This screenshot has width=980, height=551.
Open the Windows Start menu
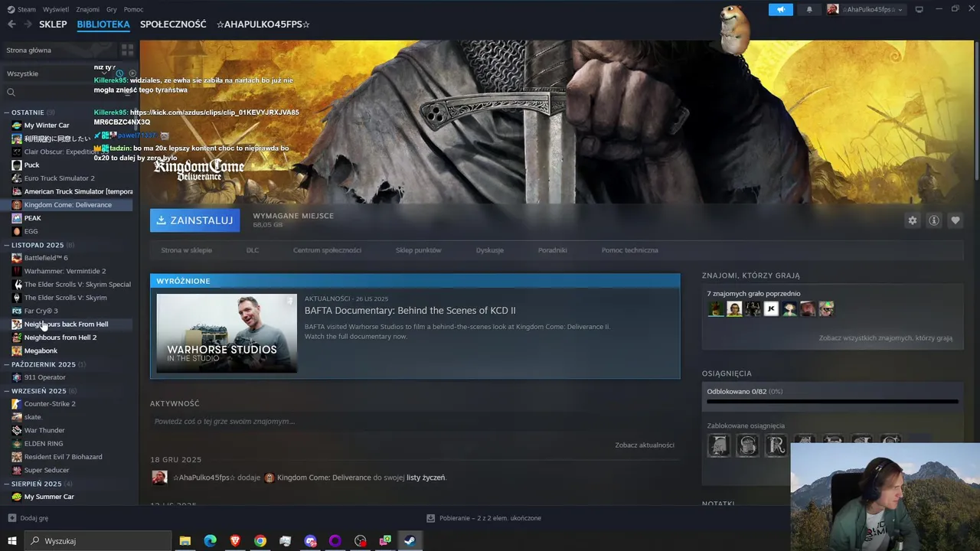[x=12, y=541]
